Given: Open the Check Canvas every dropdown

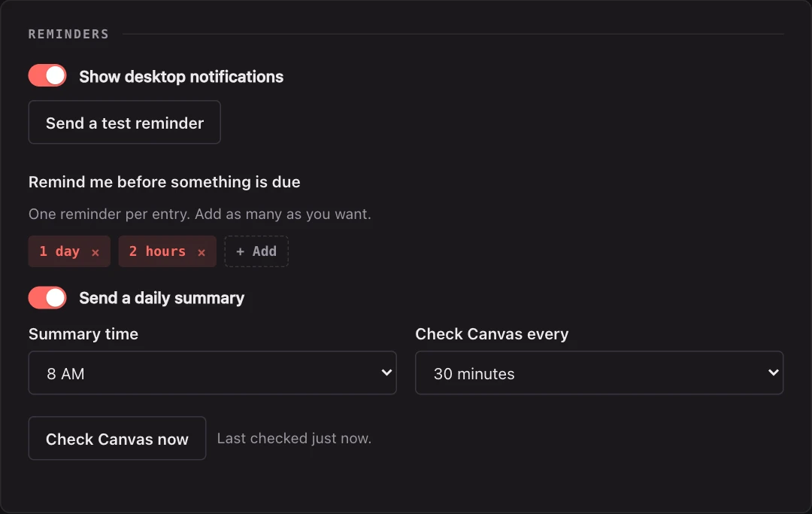Looking at the screenshot, I should coord(599,373).
